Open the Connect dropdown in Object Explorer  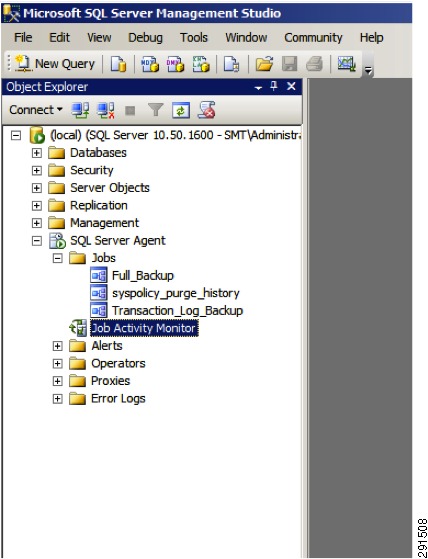coord(36,110)
